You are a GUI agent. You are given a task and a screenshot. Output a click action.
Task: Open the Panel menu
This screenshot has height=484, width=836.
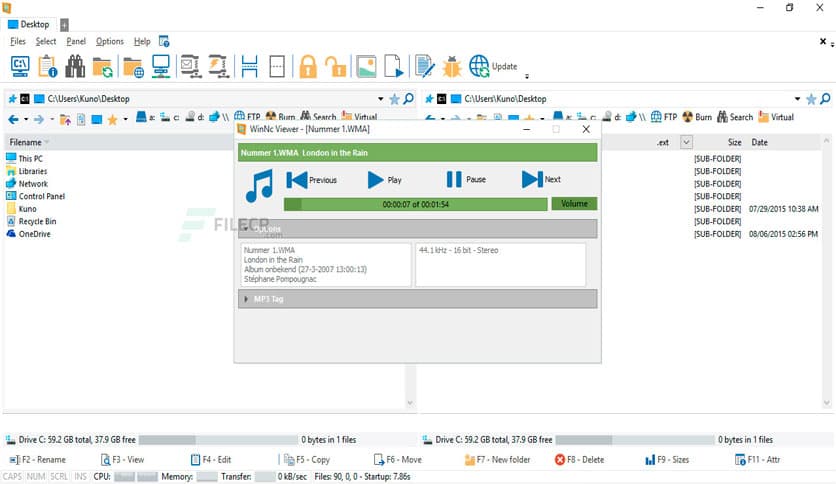[x=76, y=41]
